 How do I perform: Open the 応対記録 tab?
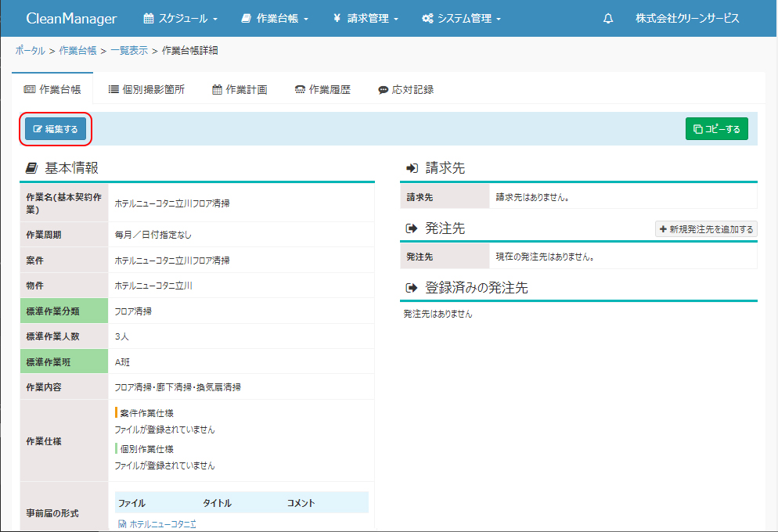(x=405, y=90)
